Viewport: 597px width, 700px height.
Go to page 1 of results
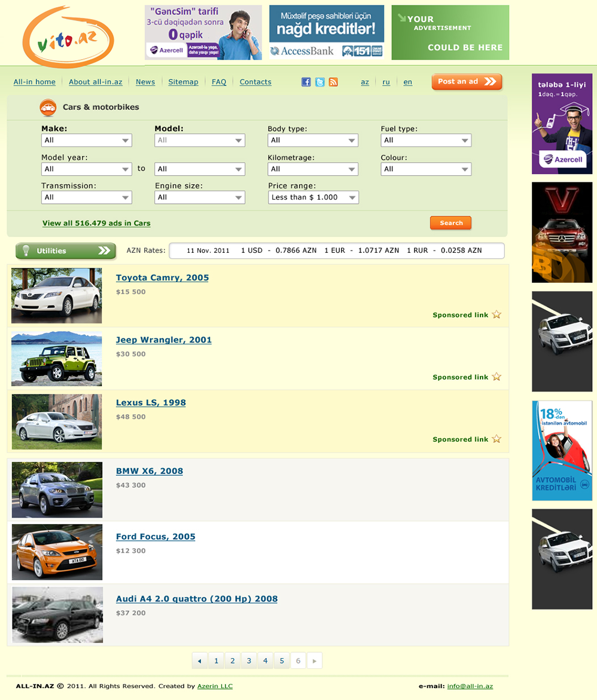[x=217, y=661]
